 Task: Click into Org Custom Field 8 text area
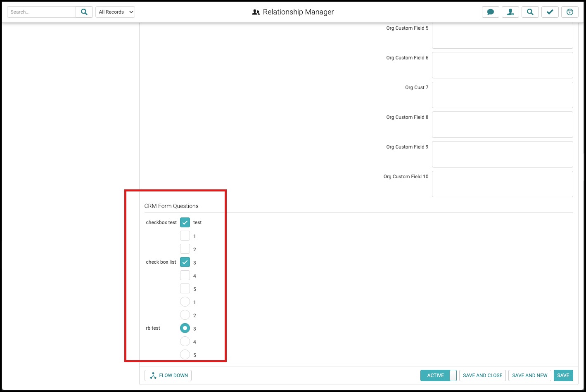point(503,125)
